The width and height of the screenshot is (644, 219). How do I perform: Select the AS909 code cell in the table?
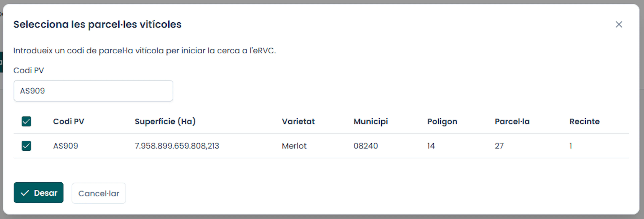tap(66, 146)
